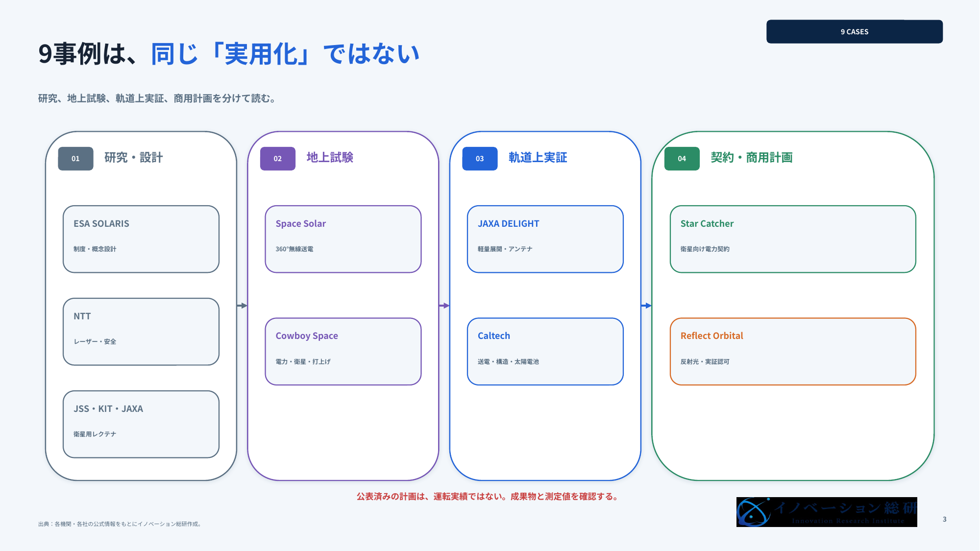980x551 pixels.
Task: Click the slide page number "3"
Action: 945,519
